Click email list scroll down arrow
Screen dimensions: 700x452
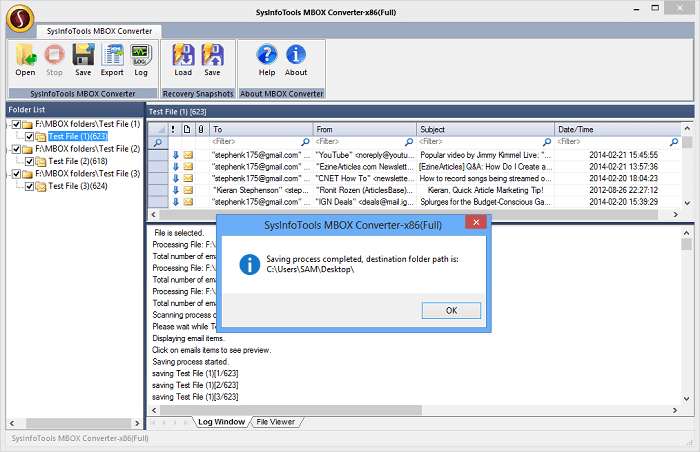(x=687, y=203)
